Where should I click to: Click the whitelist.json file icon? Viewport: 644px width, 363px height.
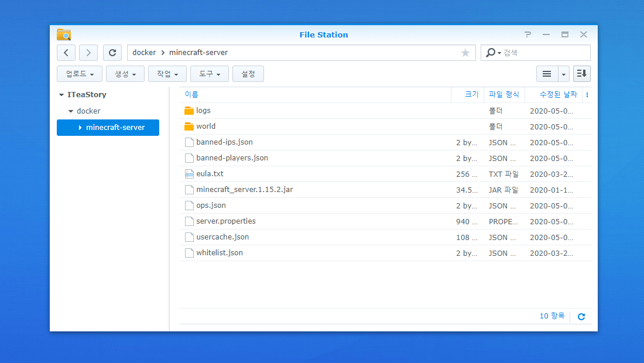click(189, 253)
